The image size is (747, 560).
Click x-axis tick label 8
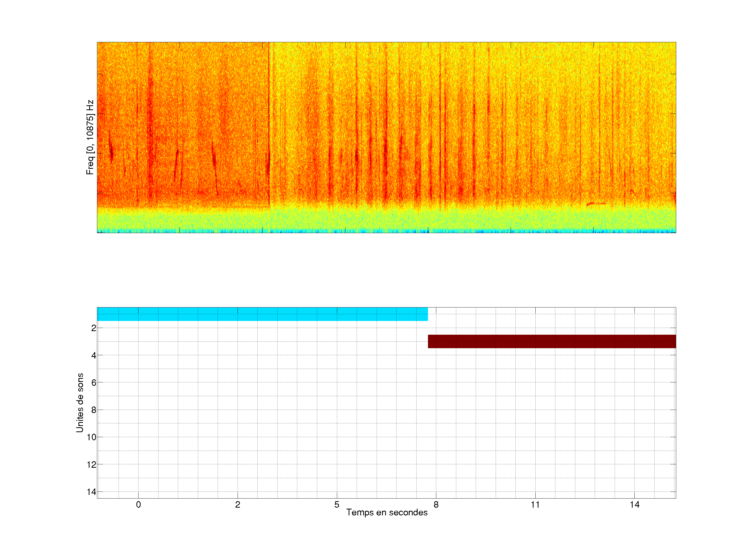(436, 505)
